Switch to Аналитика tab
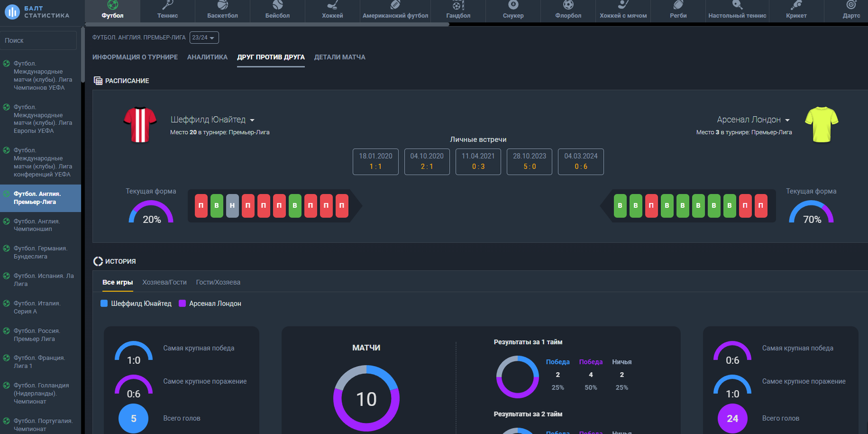Screen dimensions: 868x434 click(207, 57)
